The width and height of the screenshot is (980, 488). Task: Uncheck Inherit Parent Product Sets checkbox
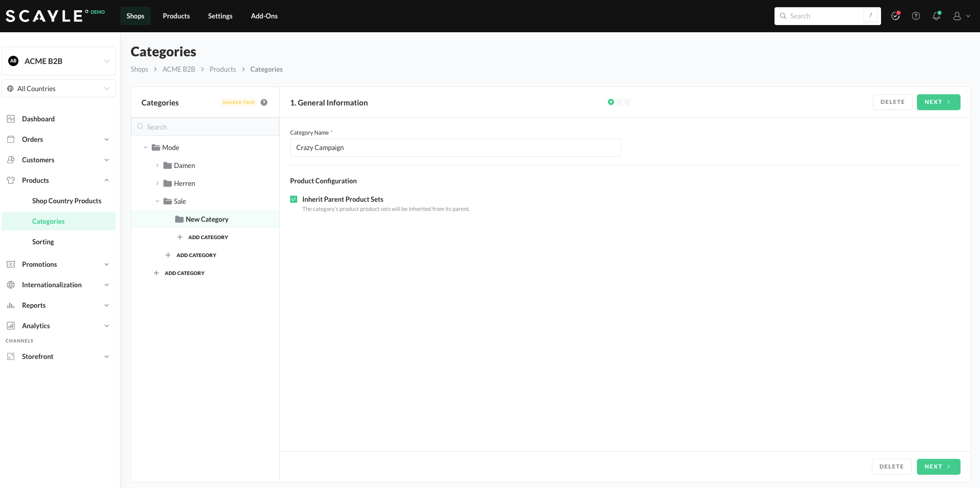click(x=294, y=199)
